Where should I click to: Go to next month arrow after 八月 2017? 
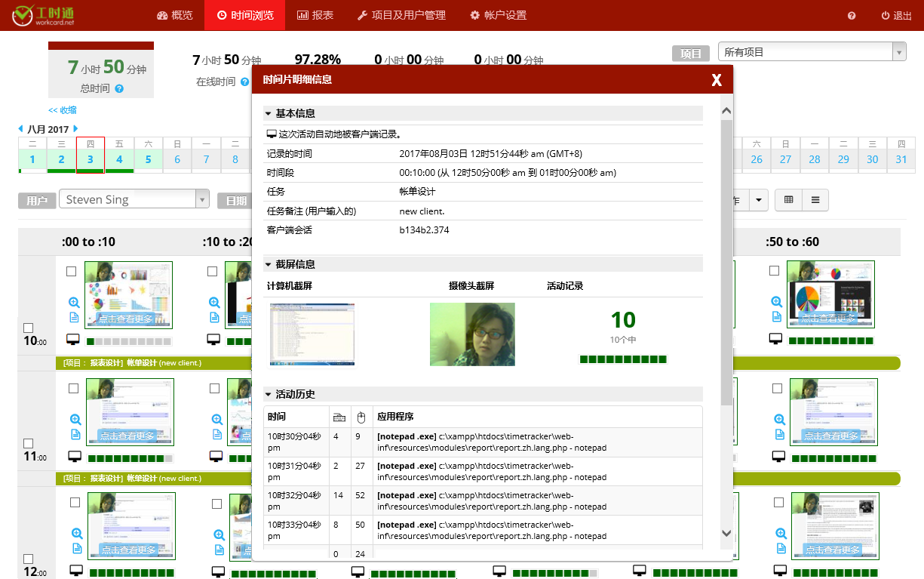point(75,129)
